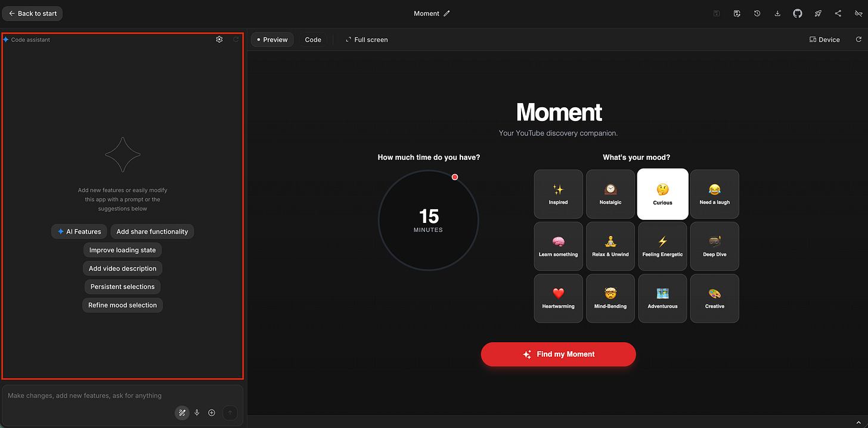The width and height of the screenshot is (868, 428).
Task: Click the GitHub icon
Action: click(798, 13)
